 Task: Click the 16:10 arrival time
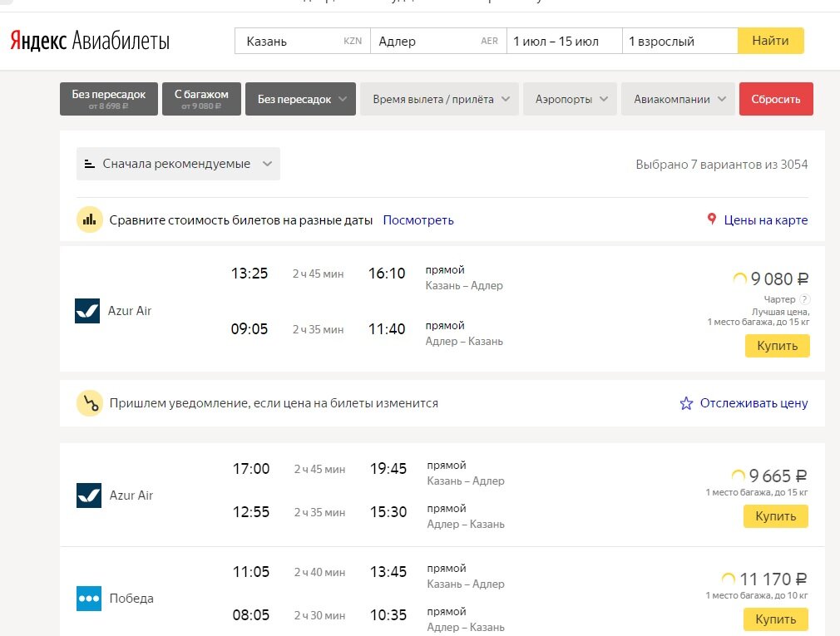click(387, 274)
